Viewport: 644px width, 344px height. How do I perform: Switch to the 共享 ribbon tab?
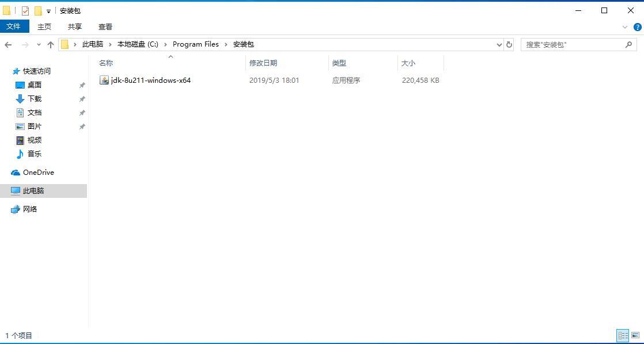pos(75,26)
